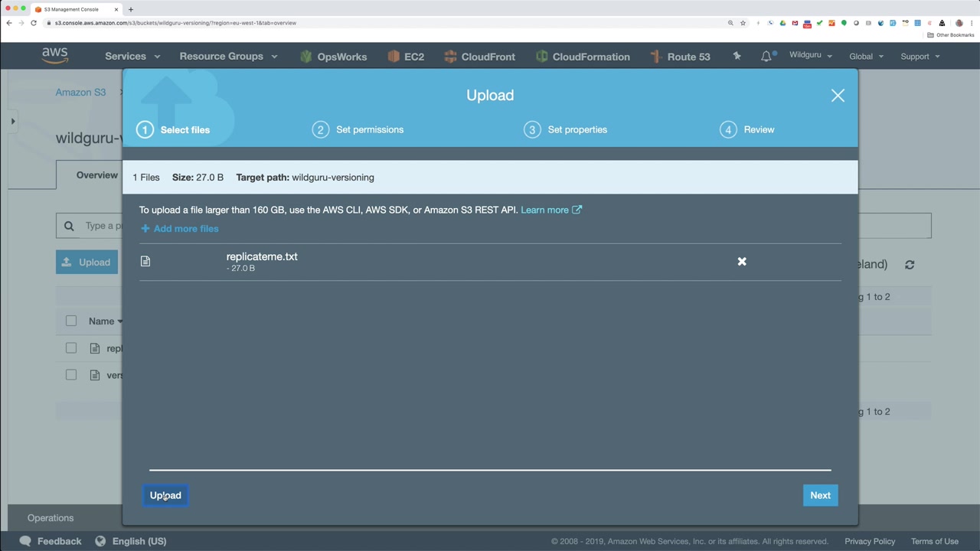Screen dimensions: 980x551
Task: Go to step 4 Review
Action: point(747,130)
